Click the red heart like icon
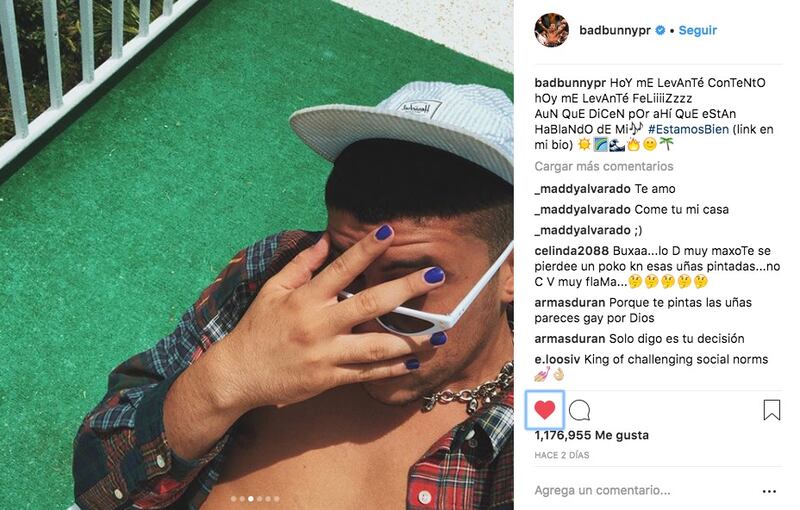Viewport: 800px width, 510px height. 544,410
